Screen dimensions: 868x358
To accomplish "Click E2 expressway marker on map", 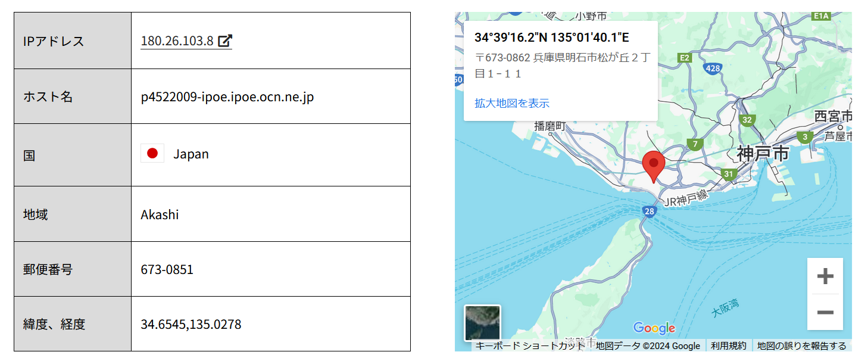I will (685, 58).
